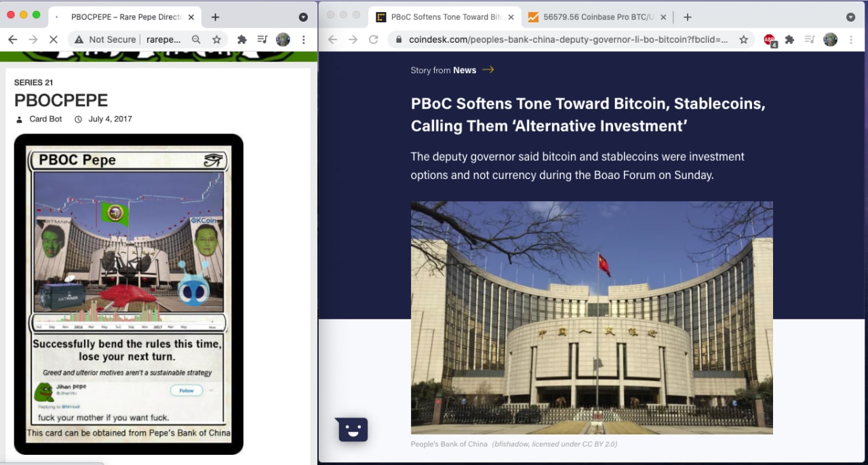
Task: Close the Coinbase Pro BTC/USD tab
Action: tap(663, 17)
